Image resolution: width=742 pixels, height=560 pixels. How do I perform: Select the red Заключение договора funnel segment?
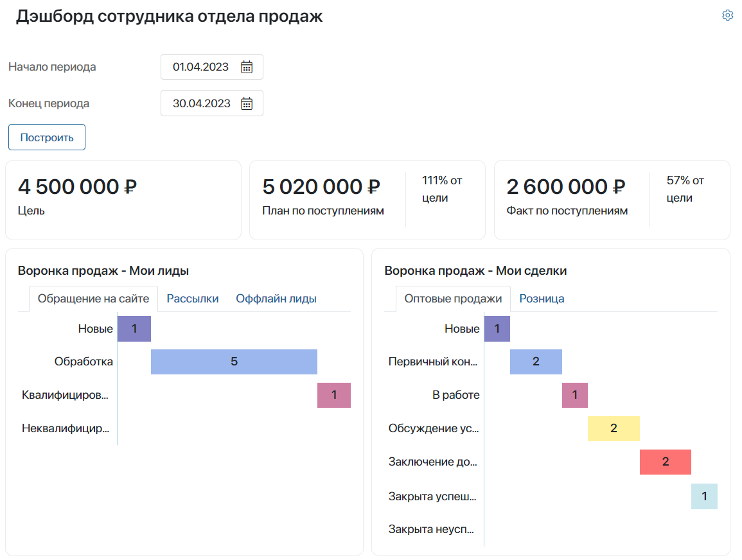pos(666,462)
